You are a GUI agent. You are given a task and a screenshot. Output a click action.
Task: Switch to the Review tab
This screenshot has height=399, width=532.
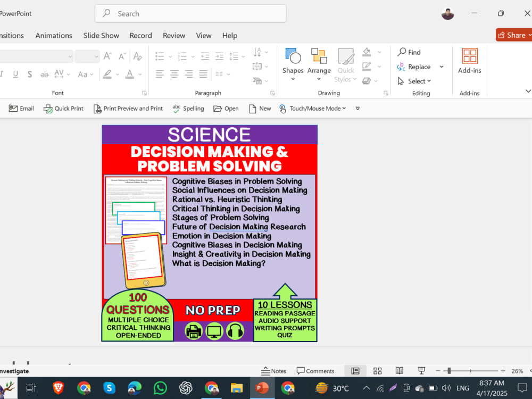[x=174, y=36]
